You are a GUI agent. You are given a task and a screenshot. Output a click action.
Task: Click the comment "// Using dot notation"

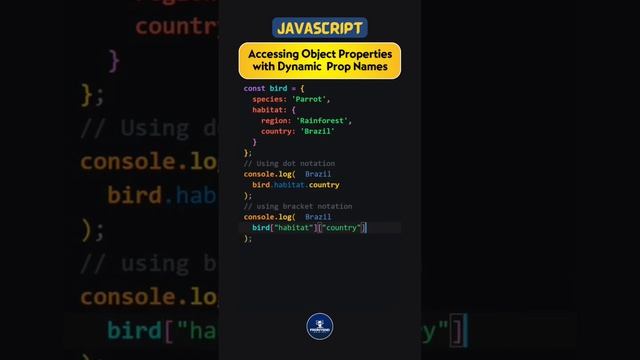[x=289, y=163]
